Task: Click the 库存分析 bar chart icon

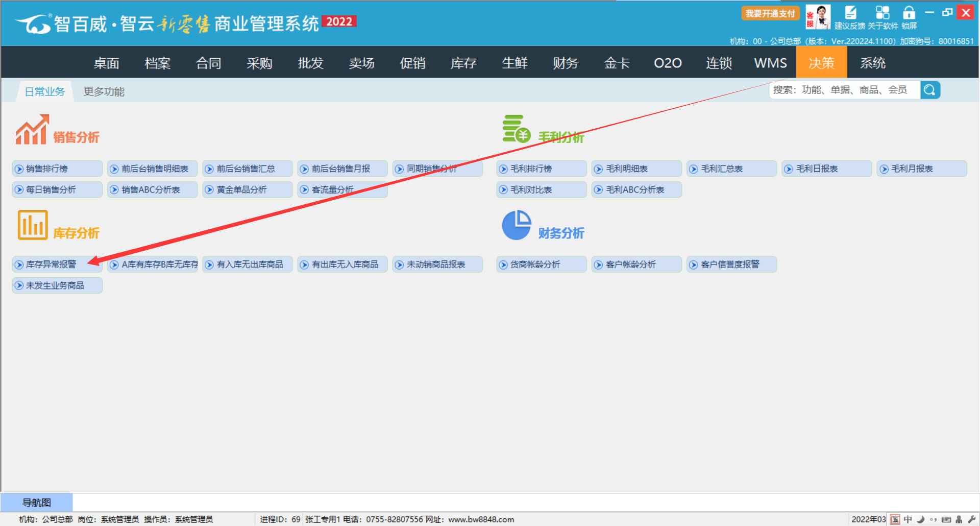Action: (33, 225)
